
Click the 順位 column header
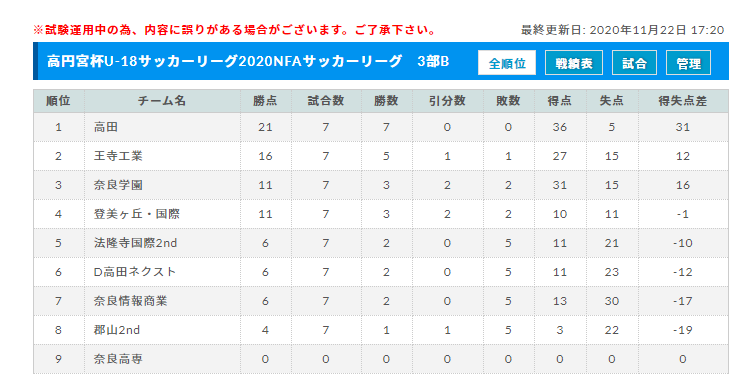coord(58,101)
